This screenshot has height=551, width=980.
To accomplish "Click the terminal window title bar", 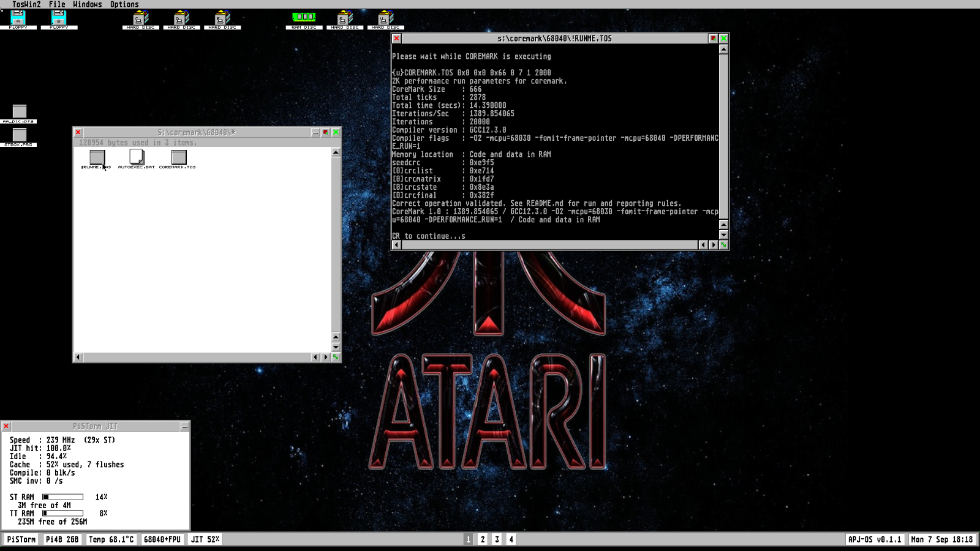I will coord(555,39).
